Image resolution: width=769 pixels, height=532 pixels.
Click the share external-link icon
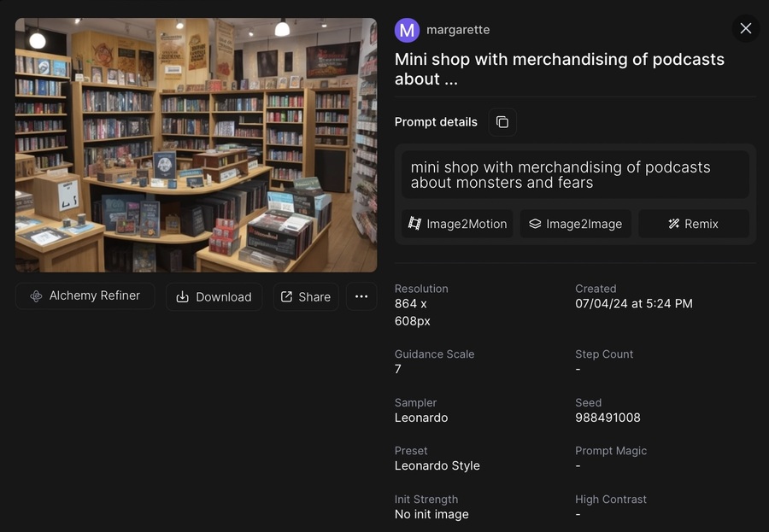(286, 296)
